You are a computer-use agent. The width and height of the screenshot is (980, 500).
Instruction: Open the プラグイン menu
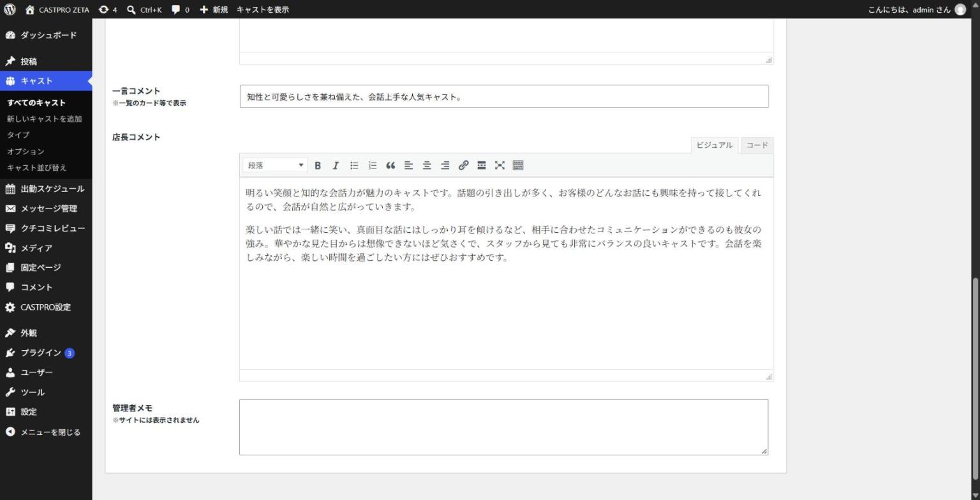coord(46,353)
